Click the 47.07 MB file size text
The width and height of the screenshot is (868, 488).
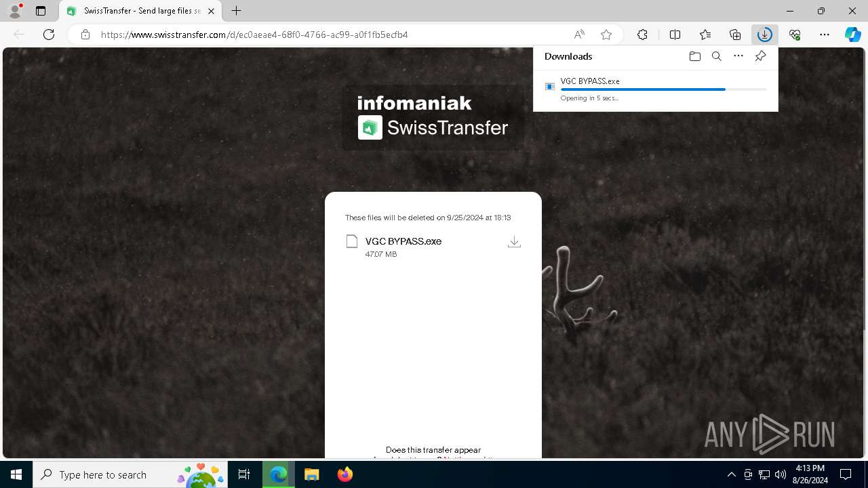pos(381,254)
